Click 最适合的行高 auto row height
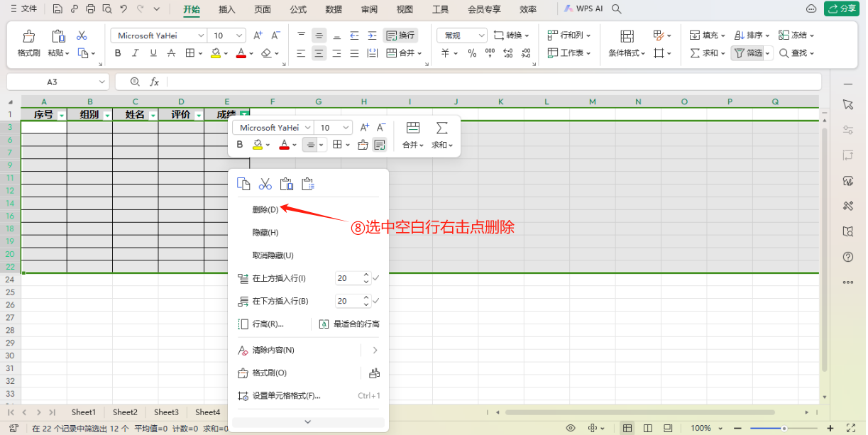 coord(349,324)
